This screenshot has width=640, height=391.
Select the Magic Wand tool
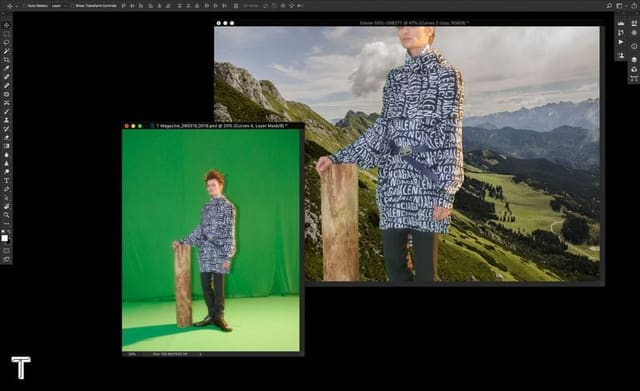[7, 51]
